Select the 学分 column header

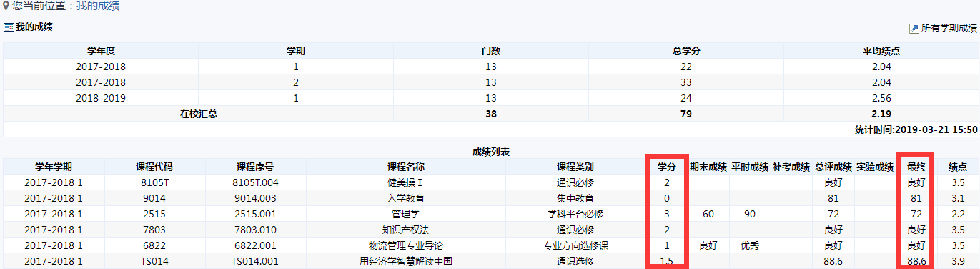[x=666, y=167]
